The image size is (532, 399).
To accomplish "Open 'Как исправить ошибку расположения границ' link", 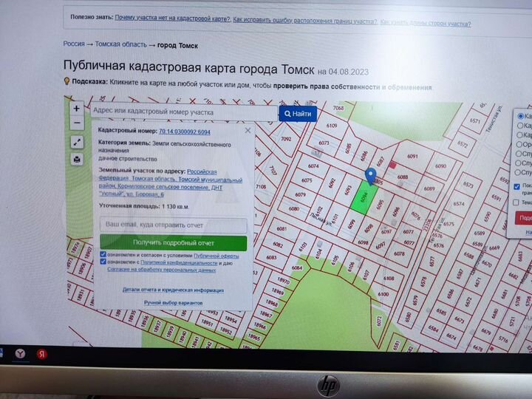I will (305, 21).
